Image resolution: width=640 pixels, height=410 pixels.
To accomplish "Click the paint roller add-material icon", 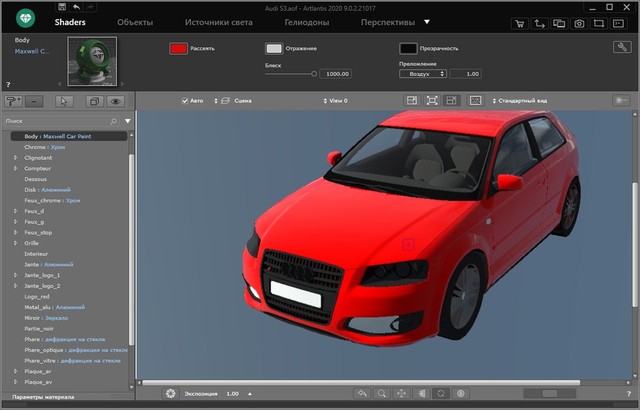I will pyautogui.click(x=13, y=101).
